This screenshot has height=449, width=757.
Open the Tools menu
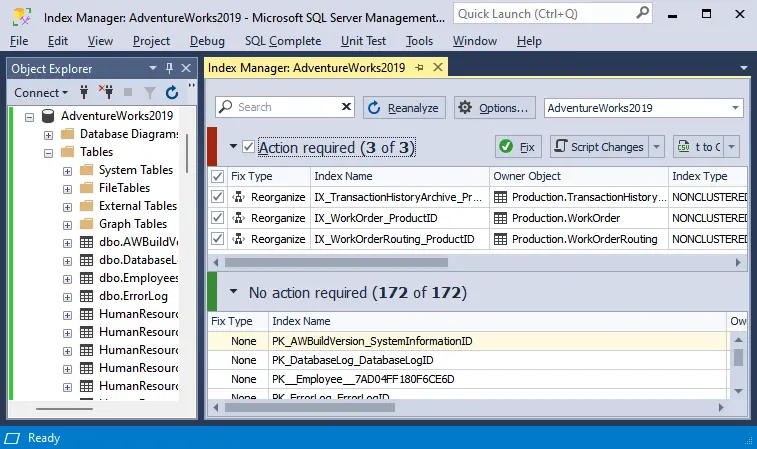[419, 41]
